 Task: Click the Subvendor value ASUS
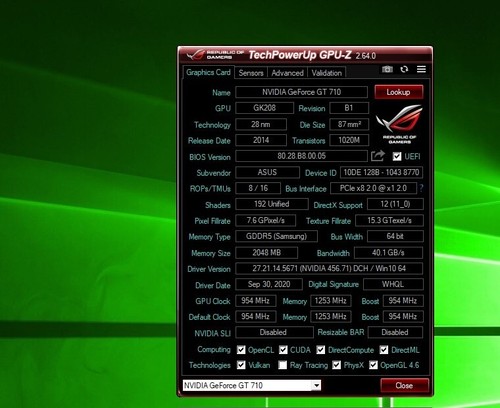pyautogui.click(x=267, y=172)
